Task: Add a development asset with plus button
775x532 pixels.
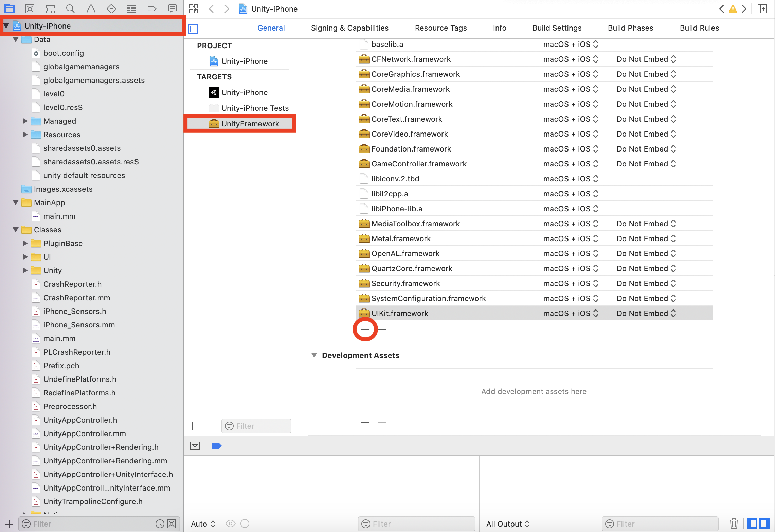Action: [x=365, y=422]
